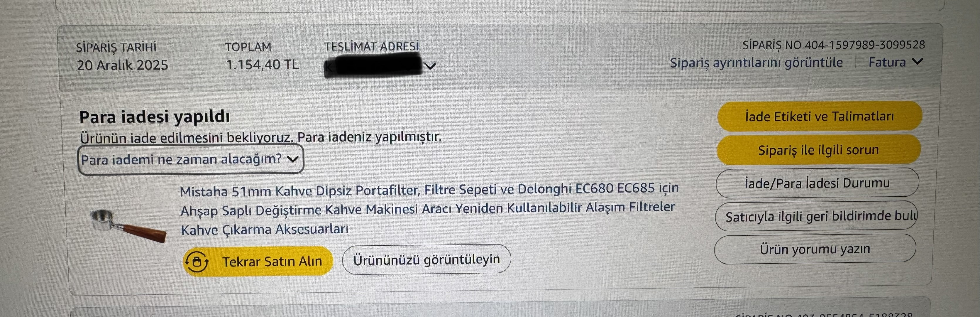Click Satıcıyla ilgili geri bildirimde bulun

pos(816,216)
